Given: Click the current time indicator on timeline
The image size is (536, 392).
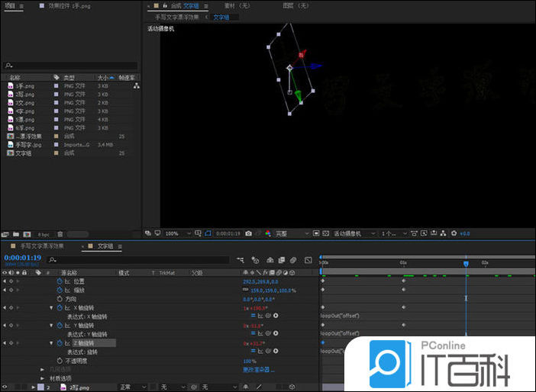Looking at the screenshot, I should 466,264.
